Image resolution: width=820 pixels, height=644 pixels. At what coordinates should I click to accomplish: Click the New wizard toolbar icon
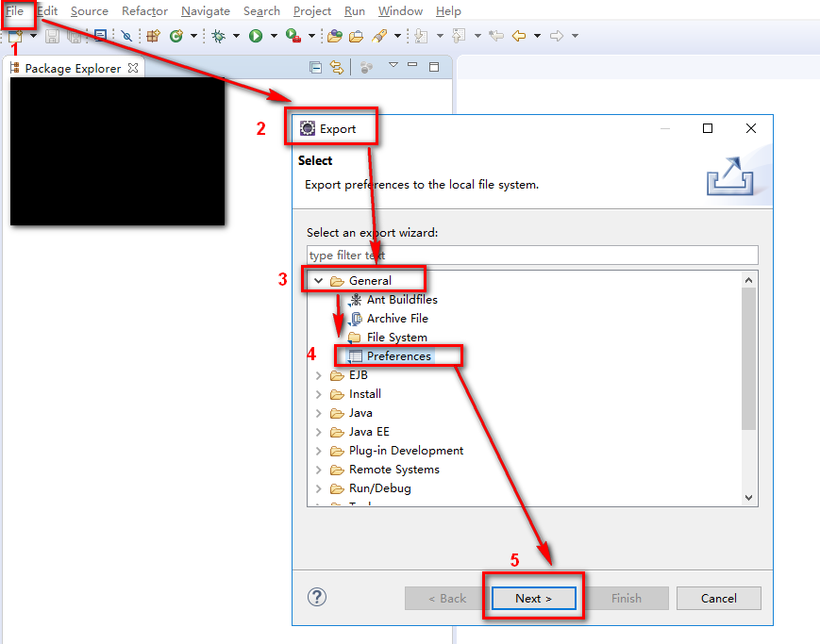(x=15, y=36)
